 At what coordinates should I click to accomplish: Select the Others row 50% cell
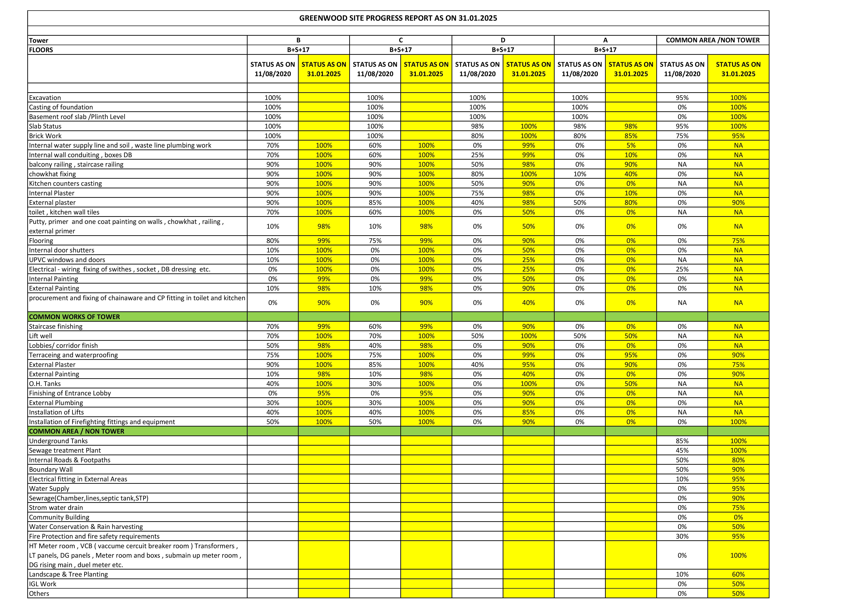(x=738, y=594)
